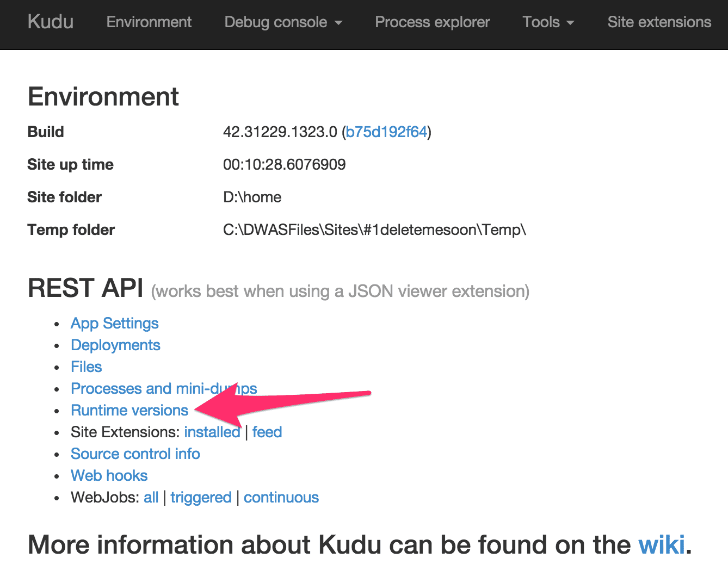Open WebJobs all link
The image size is (728, 583).
point(151,498)
